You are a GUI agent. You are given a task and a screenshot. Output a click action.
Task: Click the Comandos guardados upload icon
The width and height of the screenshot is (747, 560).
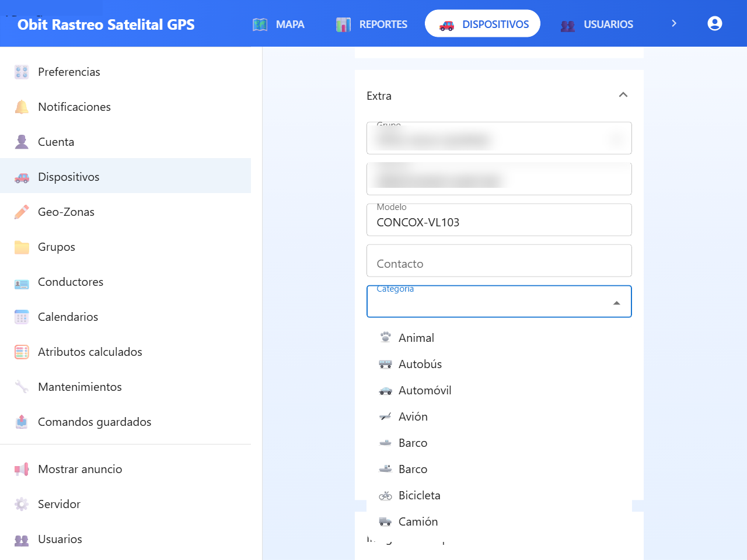[x=22, y=422]
